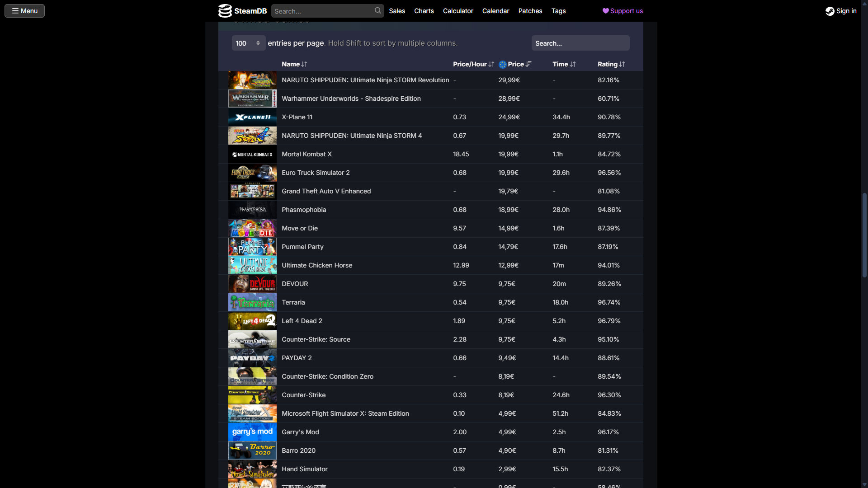
Task: Open NARUTO SHIPPUDEN: Ultimate Ninja STORM 4
Action: [352, 136]
